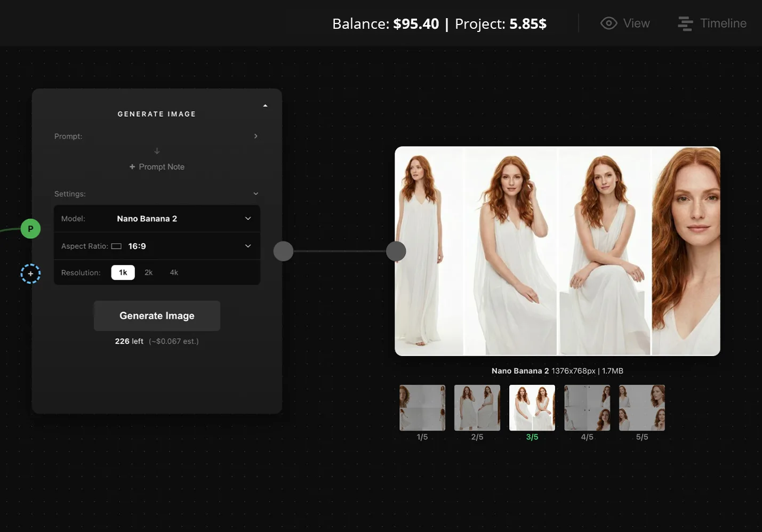Select thumbnail 1/5

pos(422,408)
